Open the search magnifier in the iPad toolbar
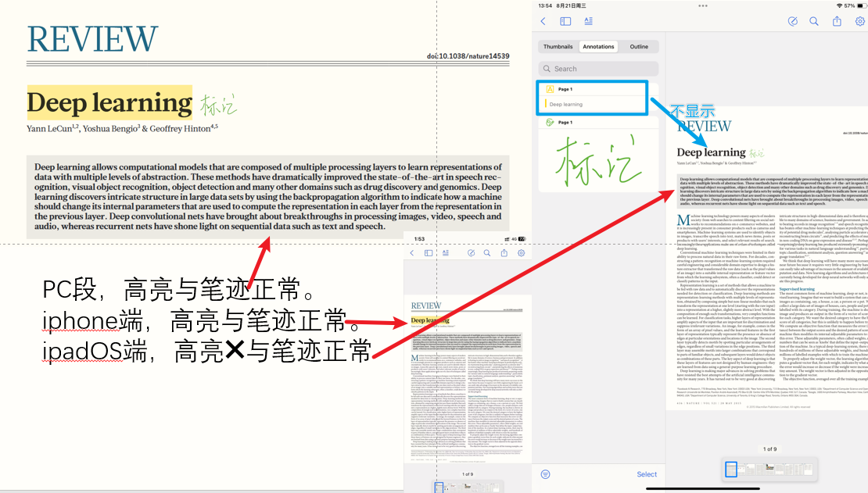This screenshot has height=493, width=868. pos(814,21)
